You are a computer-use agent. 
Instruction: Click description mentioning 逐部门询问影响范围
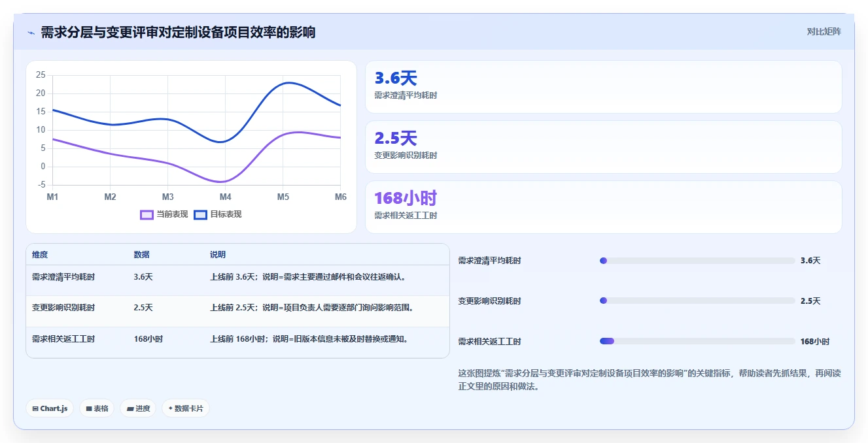coord(312,308)
